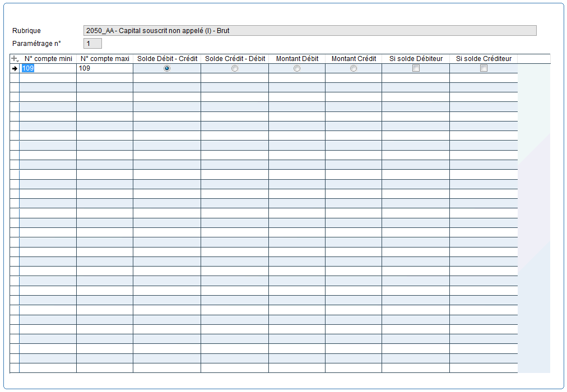
Task: Click the row arrow indicator for account 109
Action: pos(15,68)
